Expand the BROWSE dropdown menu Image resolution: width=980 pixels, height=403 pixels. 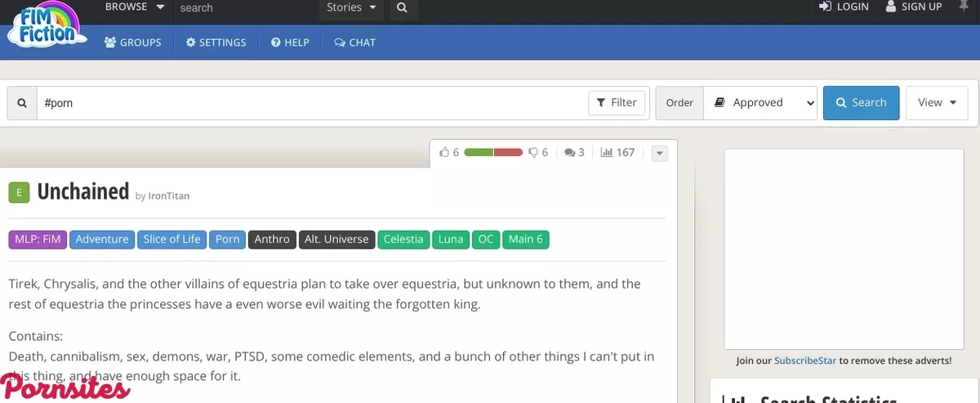click(135, 7)
